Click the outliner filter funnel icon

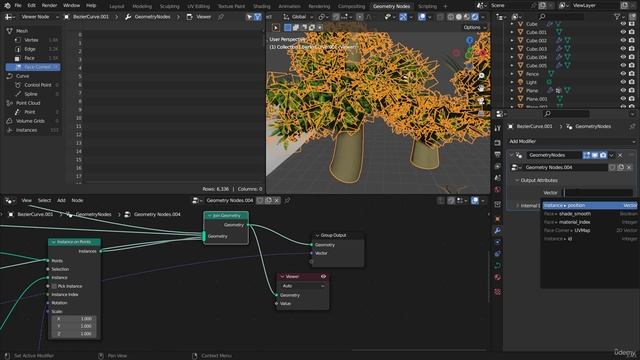(x=617, y=17)
